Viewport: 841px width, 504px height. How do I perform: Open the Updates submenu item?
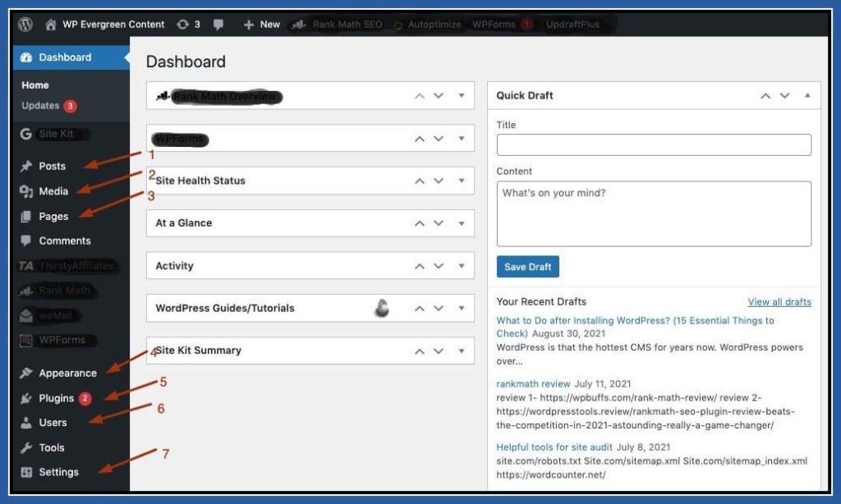(40, 106)
